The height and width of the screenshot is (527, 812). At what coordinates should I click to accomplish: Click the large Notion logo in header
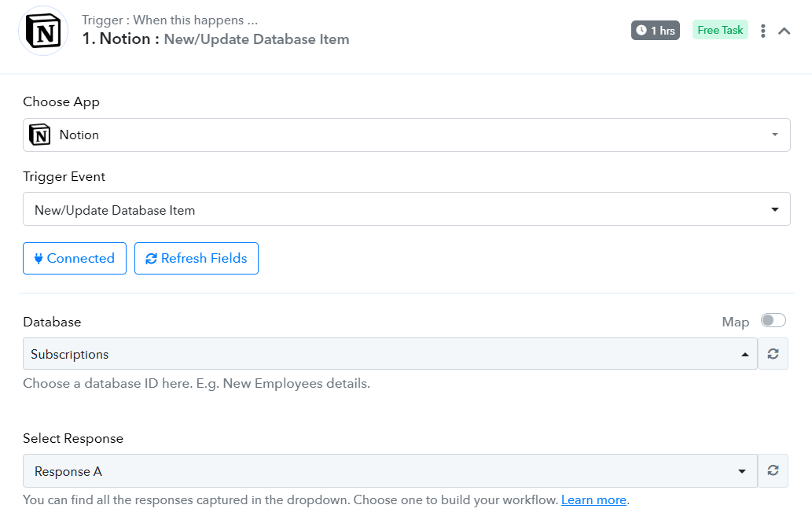pyautogui.click(x=43, y=31)
